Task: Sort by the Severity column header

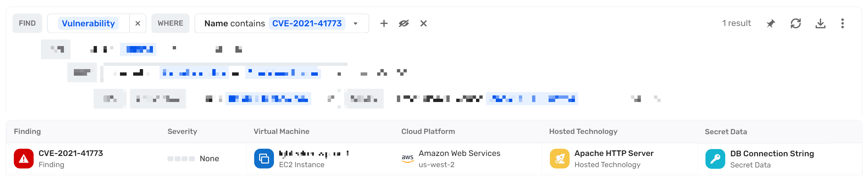Action: (182, 132)
